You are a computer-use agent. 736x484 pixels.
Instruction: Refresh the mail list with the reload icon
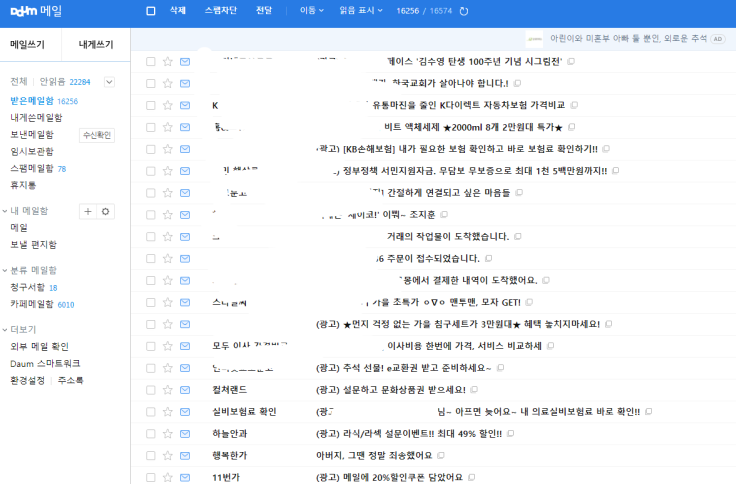pos(464,11)
